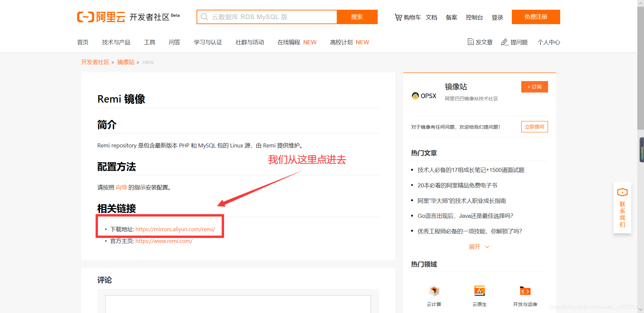Click the 提问题 (ask question) icon
Viewport: 644px width, 313px height.
(x=505, y=42)
